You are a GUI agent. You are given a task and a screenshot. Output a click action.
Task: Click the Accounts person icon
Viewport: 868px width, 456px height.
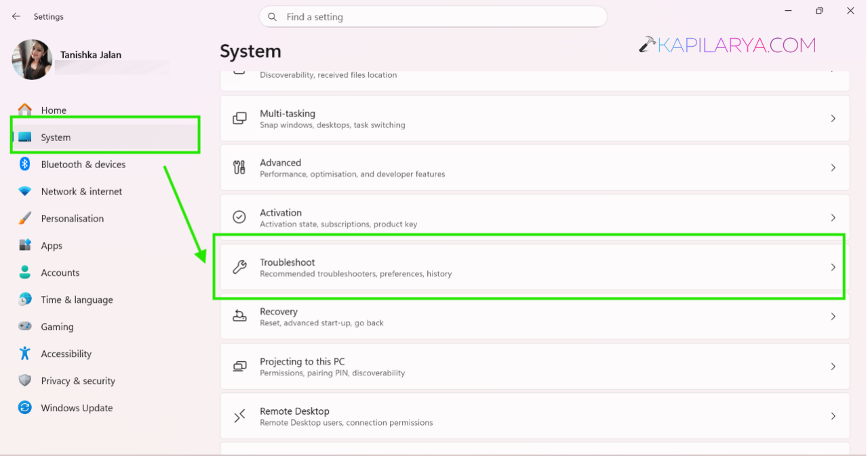(25, 272)
